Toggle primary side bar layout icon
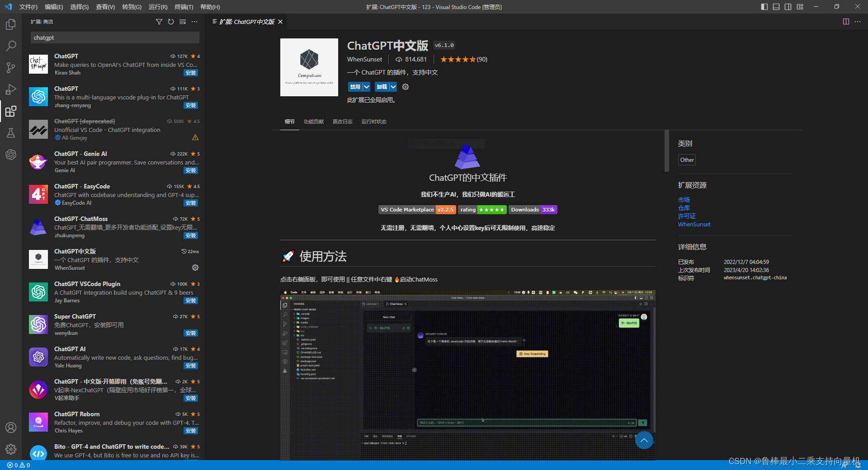 pos(764,7)
